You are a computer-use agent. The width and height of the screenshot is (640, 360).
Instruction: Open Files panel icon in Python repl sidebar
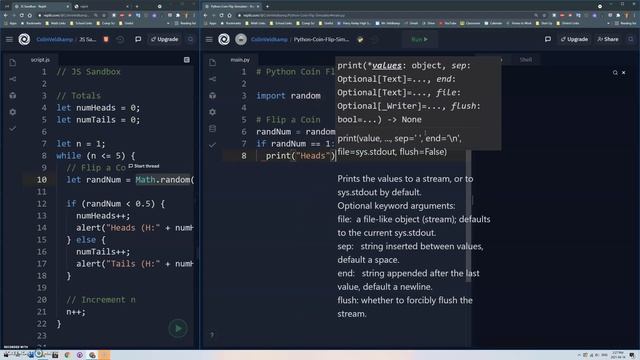(x=212, y=62)
